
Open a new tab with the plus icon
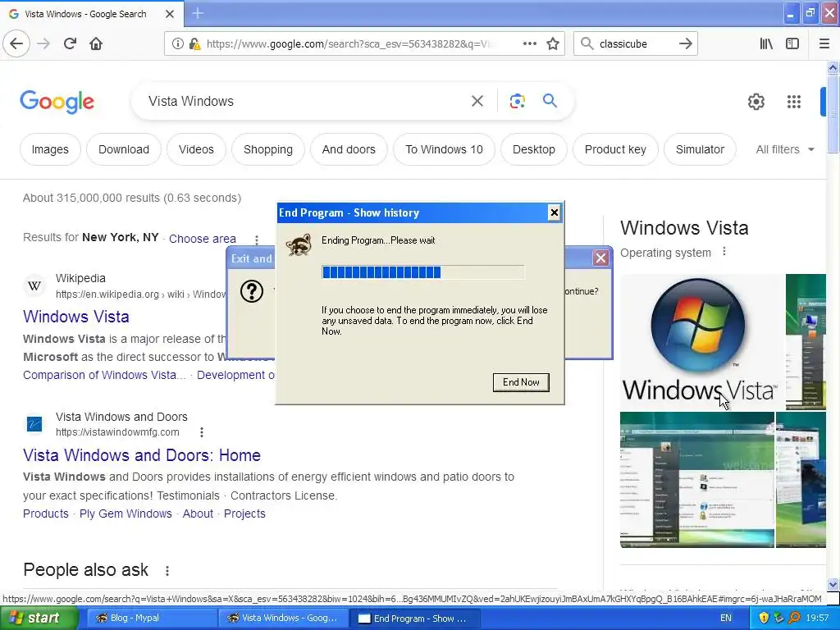tap(198, 13)
